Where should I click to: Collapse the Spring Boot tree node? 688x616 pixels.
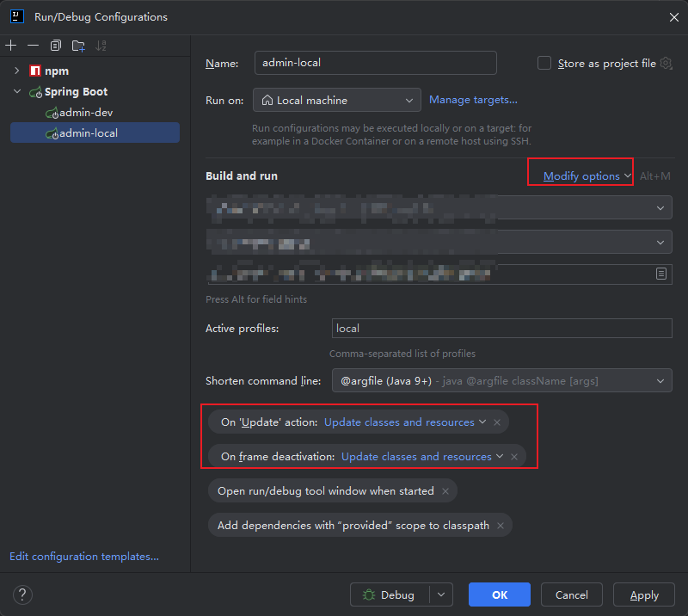(17, 91)
